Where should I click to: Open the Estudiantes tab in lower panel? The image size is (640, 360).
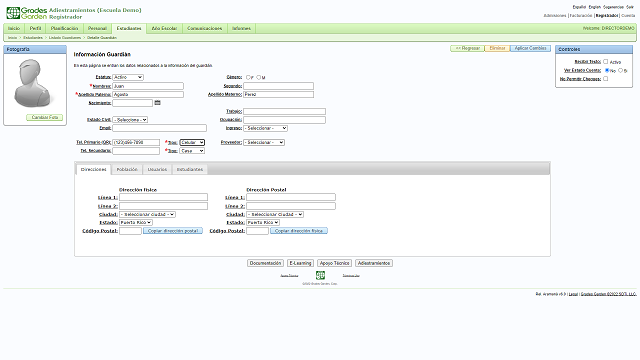[x=190, y=169]
